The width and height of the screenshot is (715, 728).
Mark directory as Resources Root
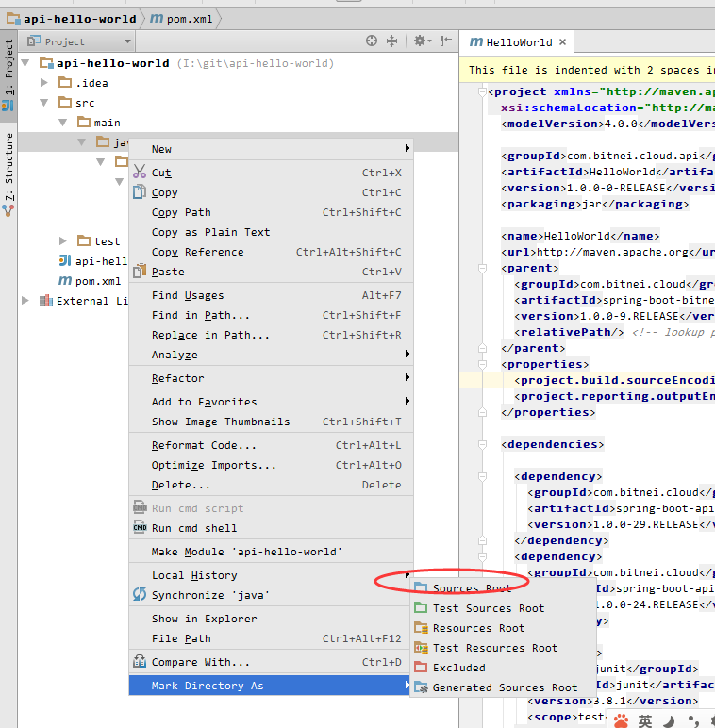(504, 628)
